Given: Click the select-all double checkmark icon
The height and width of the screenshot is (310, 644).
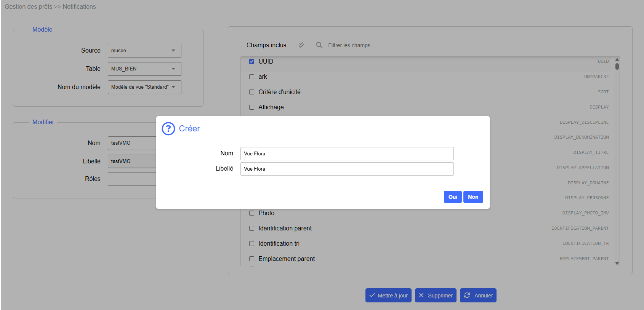Looking at the screenshot, I should [x=301, y=45].
